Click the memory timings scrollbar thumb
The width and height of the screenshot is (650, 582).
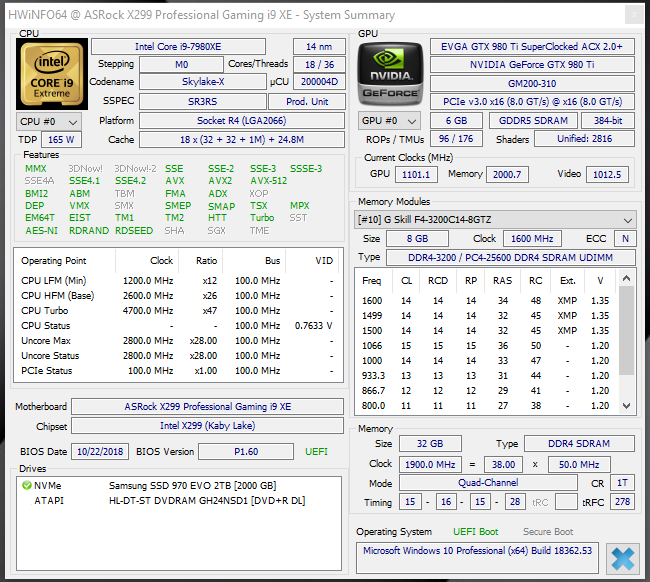pyautogui.click(x=626, y=330)
